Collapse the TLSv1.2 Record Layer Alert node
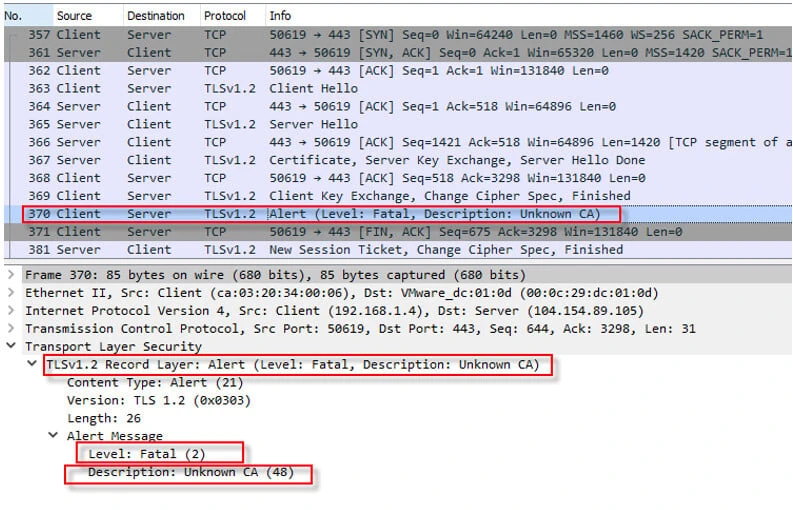This screenshot has height=510, width=793. [32, 365]
